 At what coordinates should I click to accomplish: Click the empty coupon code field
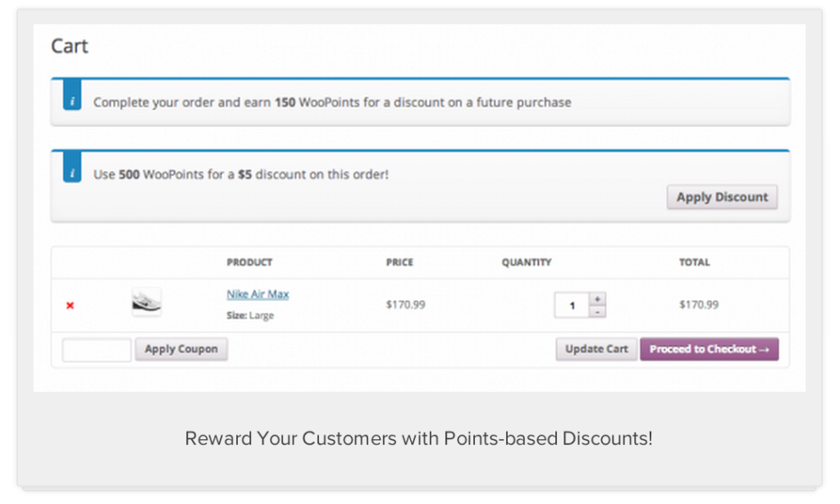pos(95,348)
